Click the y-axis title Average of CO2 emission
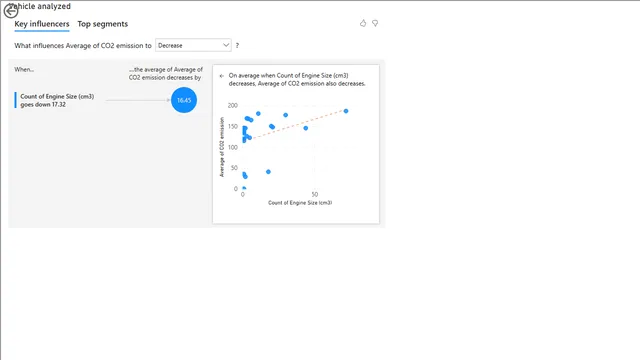This screenshot has height=360, width=640. [222, 147]
